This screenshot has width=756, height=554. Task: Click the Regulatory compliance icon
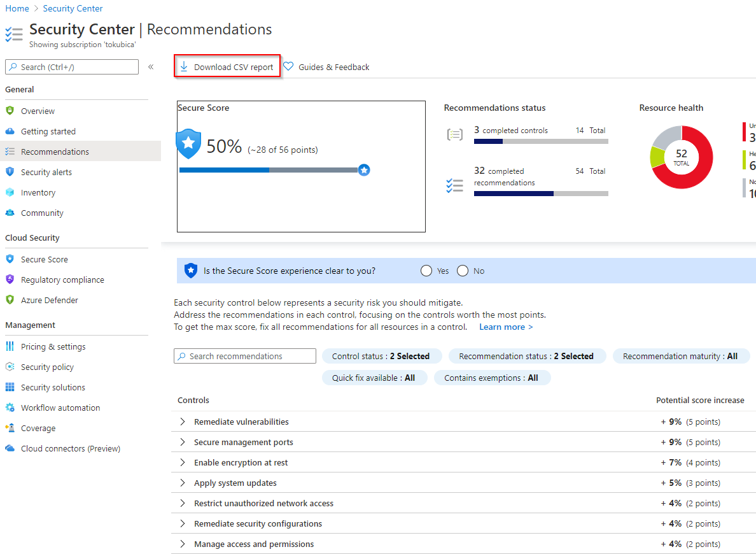click(x=10, y=280)
